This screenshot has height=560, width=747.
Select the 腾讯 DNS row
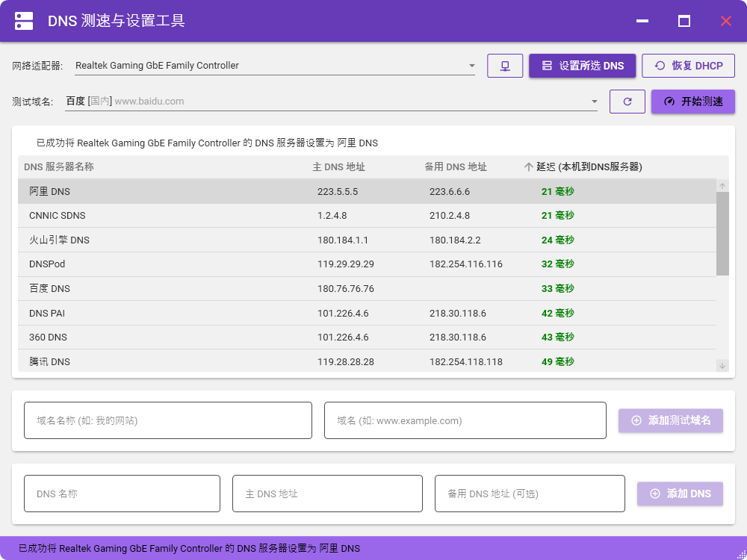tap(367, 361)
